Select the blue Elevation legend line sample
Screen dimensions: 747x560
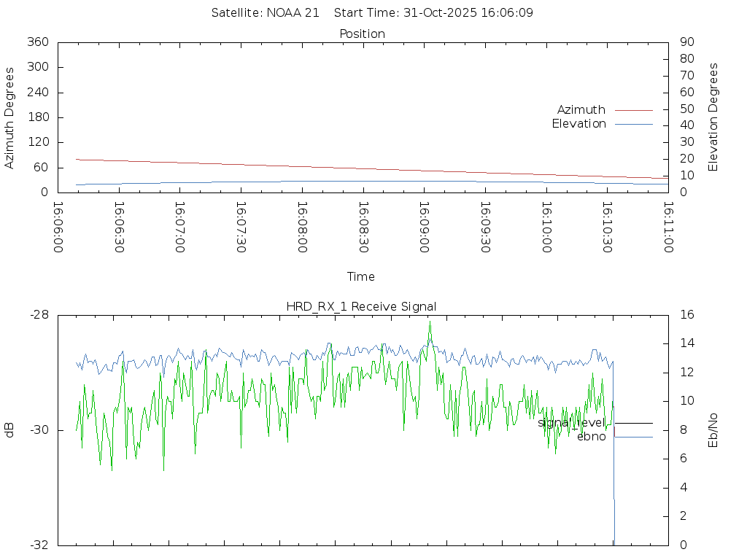pyautogui.click(x=633, y=124)
